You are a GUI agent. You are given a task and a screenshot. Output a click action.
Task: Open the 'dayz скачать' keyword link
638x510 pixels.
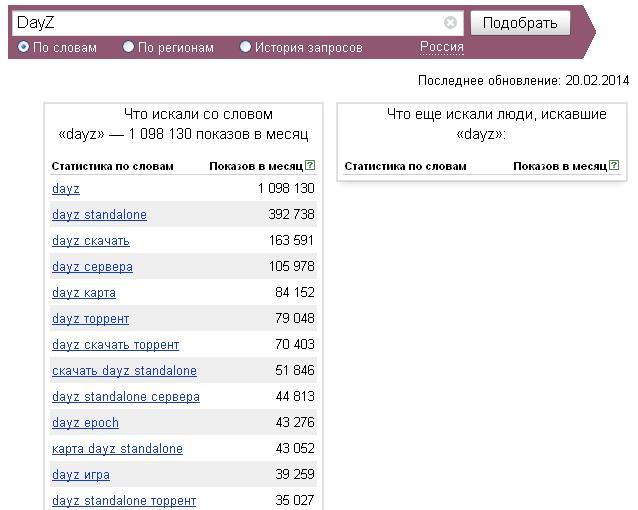91,241
